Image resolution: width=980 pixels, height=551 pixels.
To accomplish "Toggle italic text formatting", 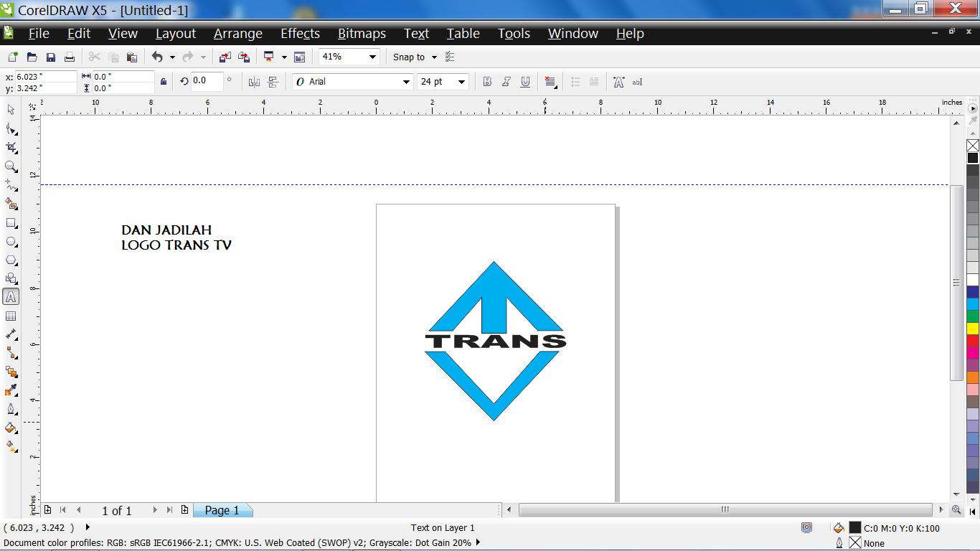I will click(506, 81).
